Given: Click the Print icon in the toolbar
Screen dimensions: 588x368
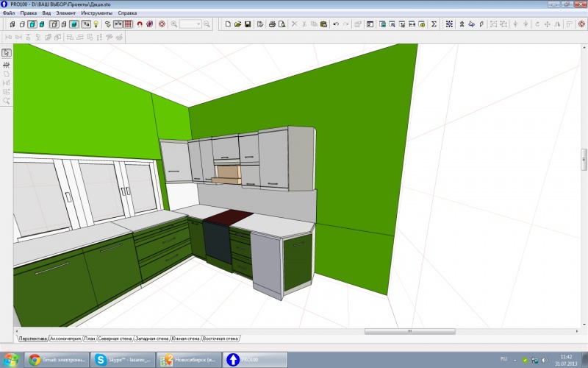Looking at the screenshot, I should click(x=272, y=24).
